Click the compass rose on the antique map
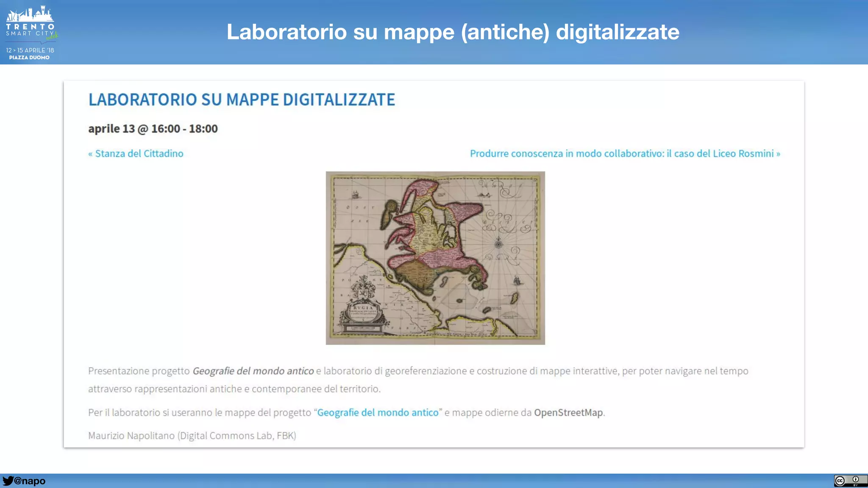This screenshot has height=488, width=868. click(498, 244)
